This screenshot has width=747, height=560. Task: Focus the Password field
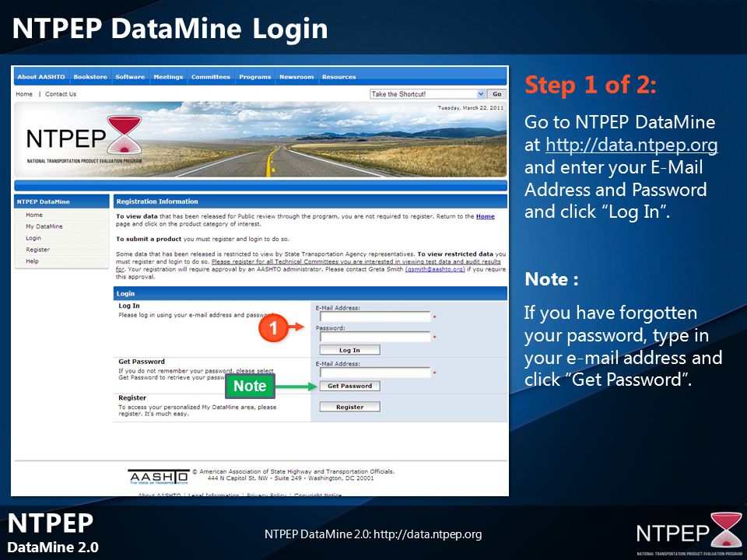[375, 337]
